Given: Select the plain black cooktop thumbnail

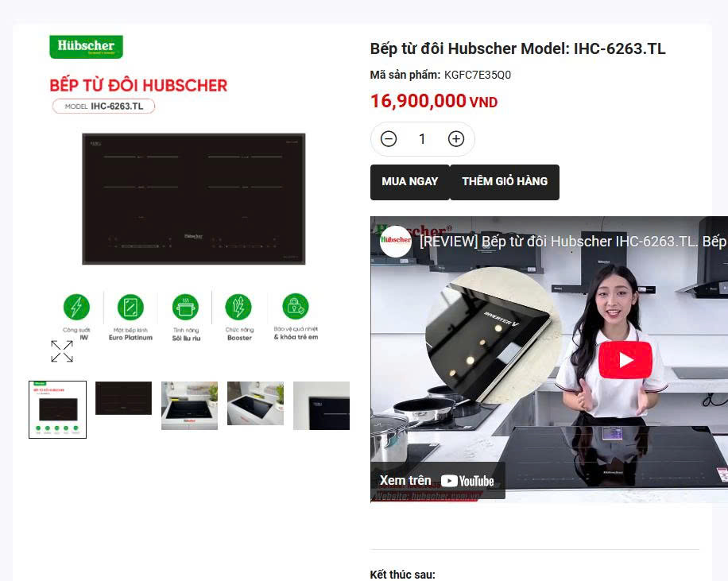Looking at the screenshot, I should [123, 398].
